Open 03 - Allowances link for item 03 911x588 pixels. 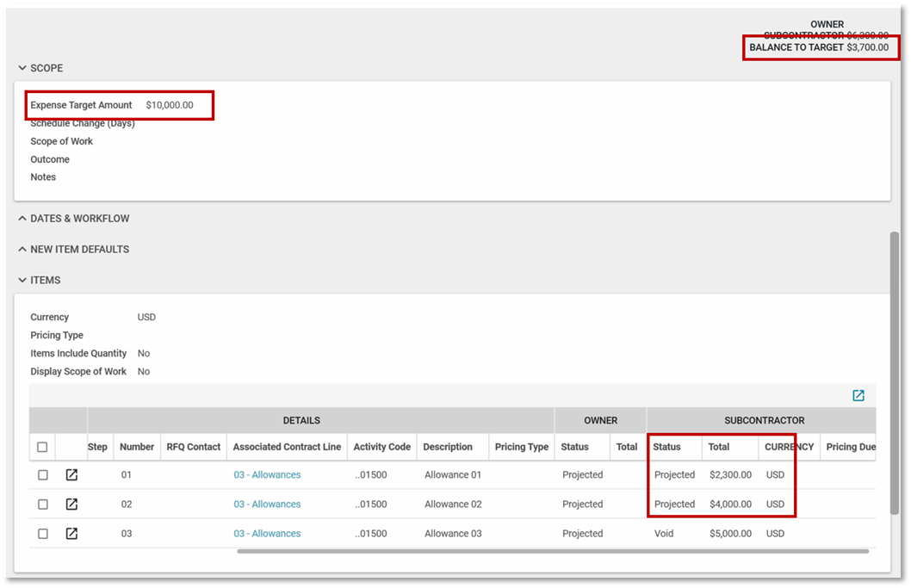pyautogui.click(x=267, y=534)
